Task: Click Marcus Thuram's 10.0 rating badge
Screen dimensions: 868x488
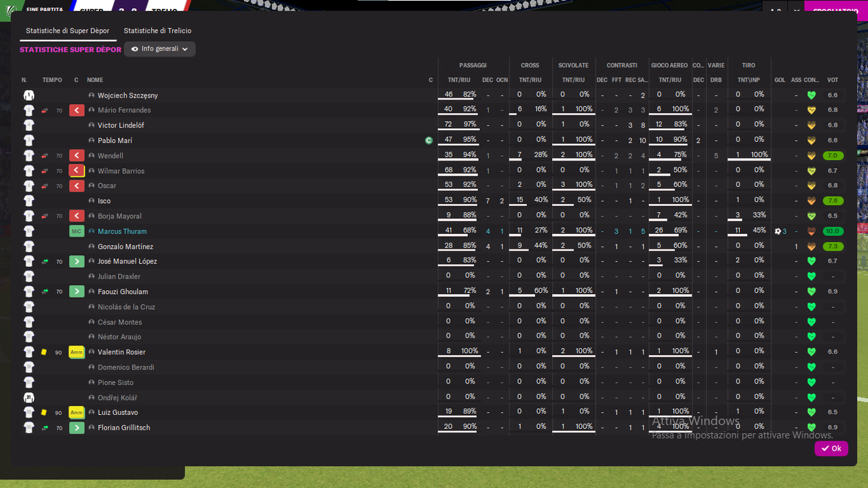Action: (x=833, y=231)
